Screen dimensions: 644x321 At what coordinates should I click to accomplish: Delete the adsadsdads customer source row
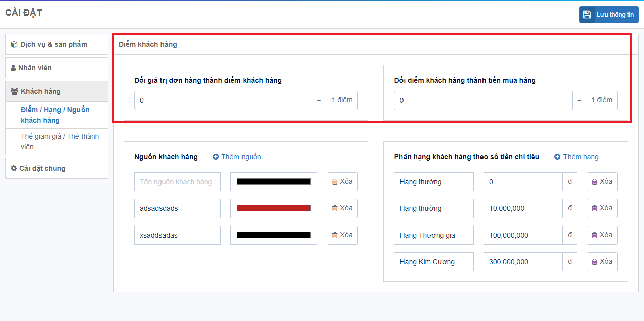(342, 208)
